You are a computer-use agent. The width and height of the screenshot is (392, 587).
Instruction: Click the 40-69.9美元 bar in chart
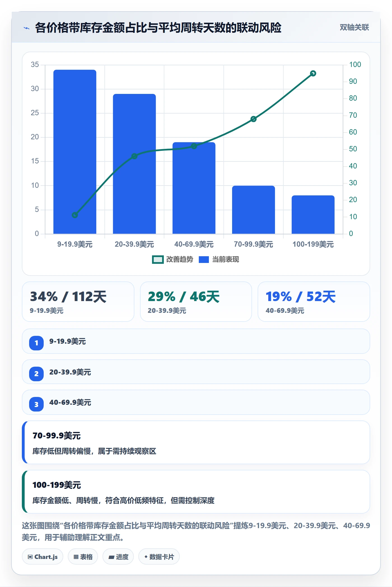click(x=194, y=188)
